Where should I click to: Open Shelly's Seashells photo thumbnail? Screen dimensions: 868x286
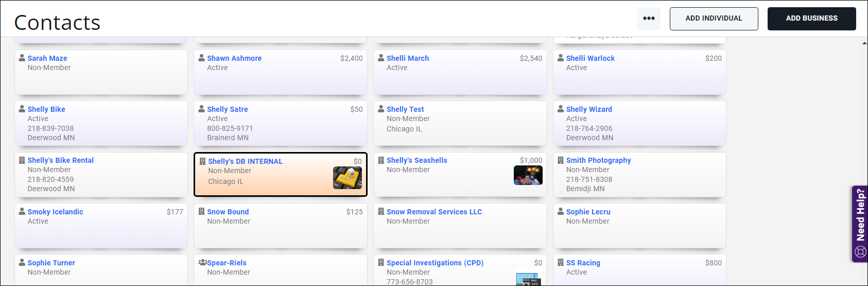(x=528, y=175)
